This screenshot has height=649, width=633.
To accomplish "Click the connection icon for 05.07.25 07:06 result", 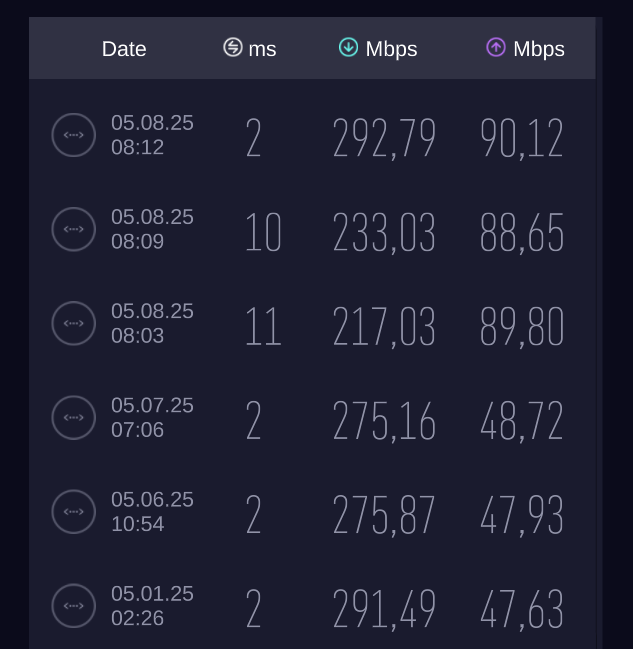I will click(x=74, y=417).
